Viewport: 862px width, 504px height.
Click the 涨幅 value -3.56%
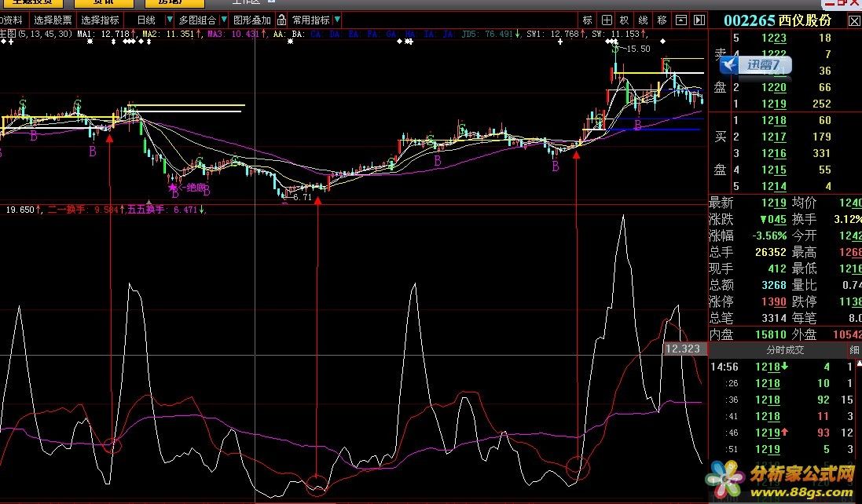(769, 236)
